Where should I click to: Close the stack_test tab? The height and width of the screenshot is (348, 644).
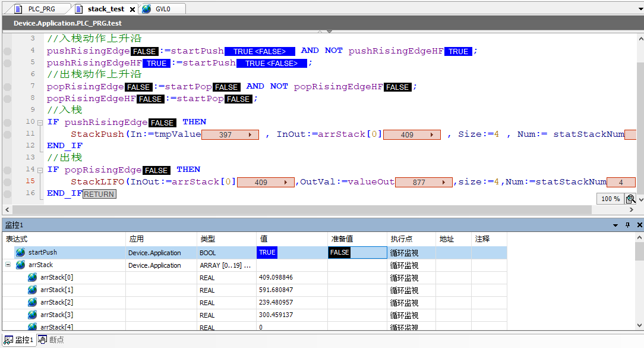point(132,9)
